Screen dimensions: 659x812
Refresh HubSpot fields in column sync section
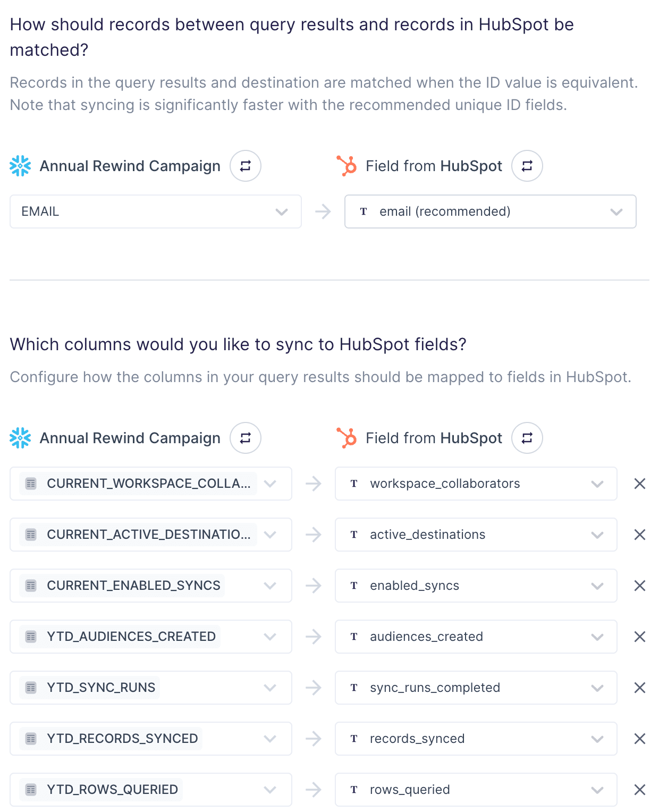527,438
